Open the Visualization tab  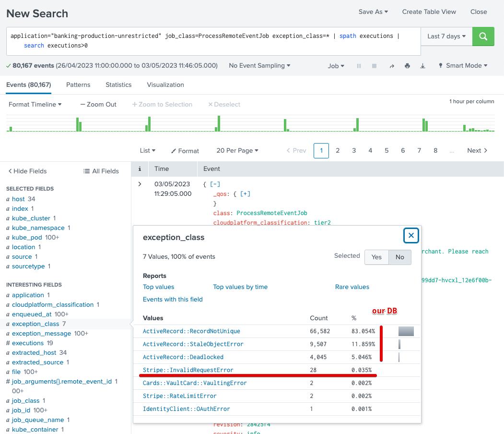click(165, 84)
